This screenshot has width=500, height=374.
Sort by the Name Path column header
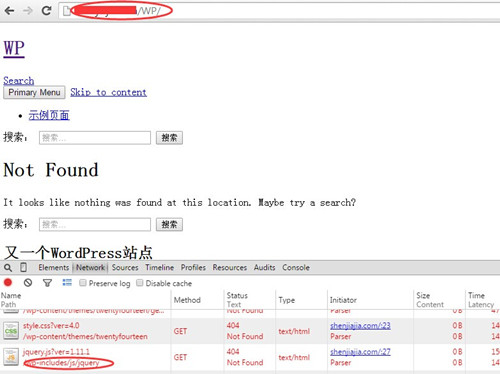click(85, 300)
